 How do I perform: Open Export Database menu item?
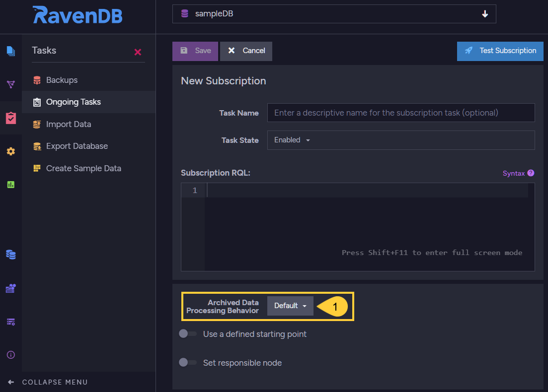point(89,146)
